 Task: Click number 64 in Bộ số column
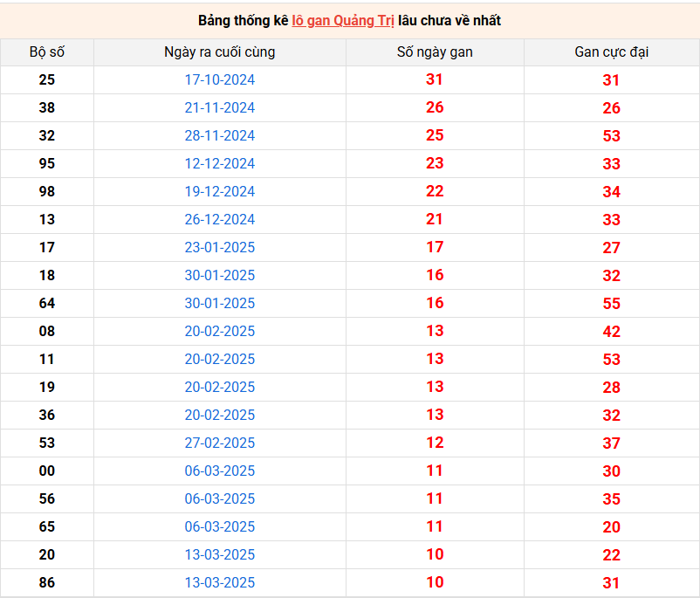tap(47, 303)
